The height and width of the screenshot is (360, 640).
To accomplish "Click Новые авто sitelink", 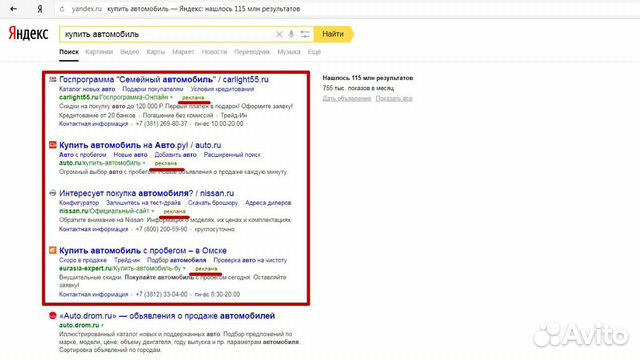I will tap(130, 155).
